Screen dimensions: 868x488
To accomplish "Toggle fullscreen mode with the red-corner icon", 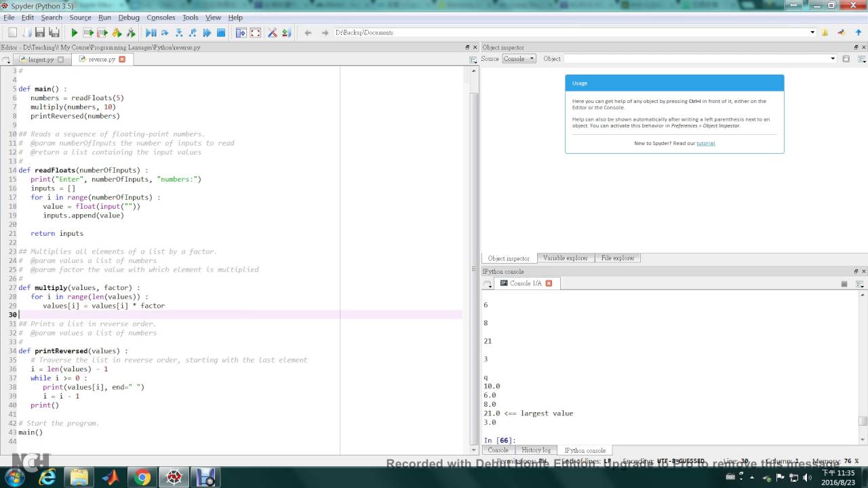I will (x=256, y=33).
